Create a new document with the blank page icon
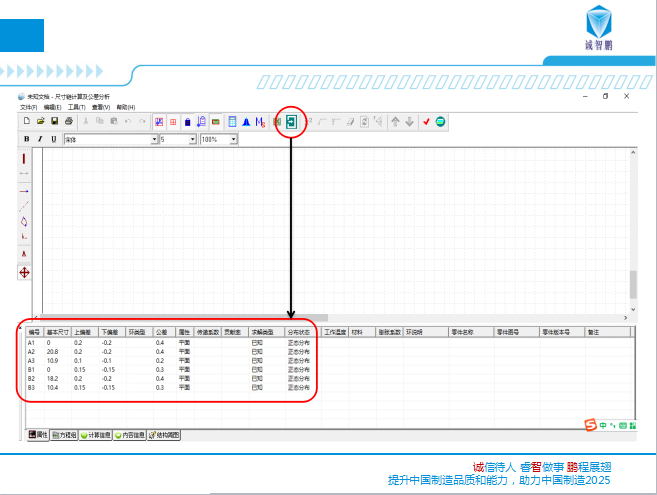The height and width of the screenshot is (495, 657). click(27, 121)
